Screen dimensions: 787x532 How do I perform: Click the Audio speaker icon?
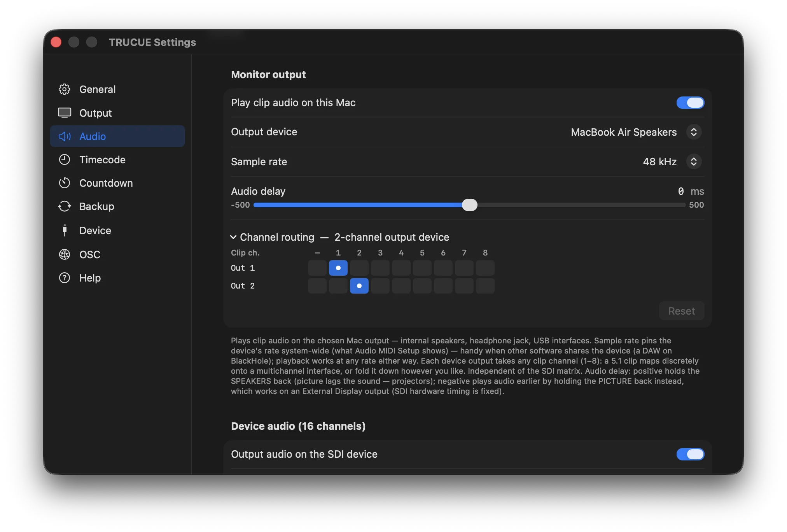[65, 136]
